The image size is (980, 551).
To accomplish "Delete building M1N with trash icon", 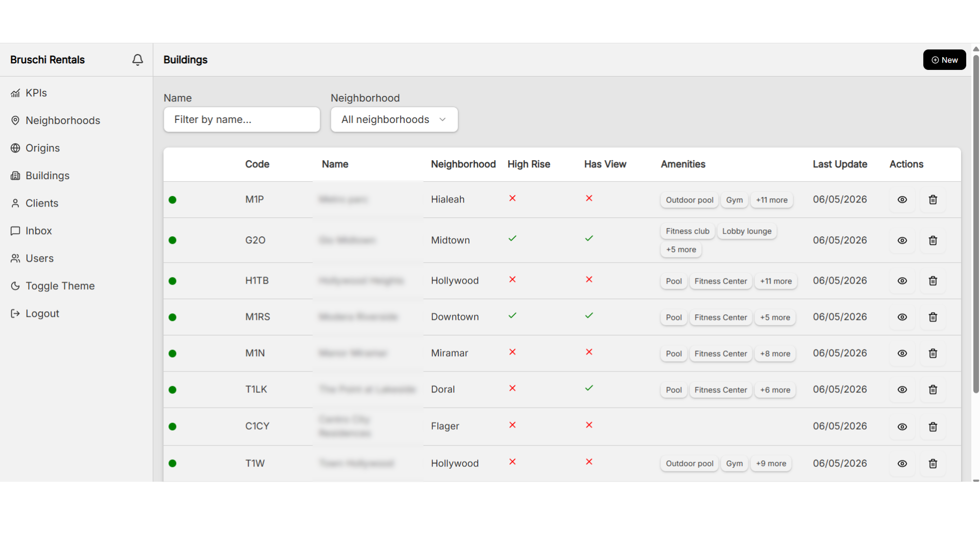I will click(933, 353).
